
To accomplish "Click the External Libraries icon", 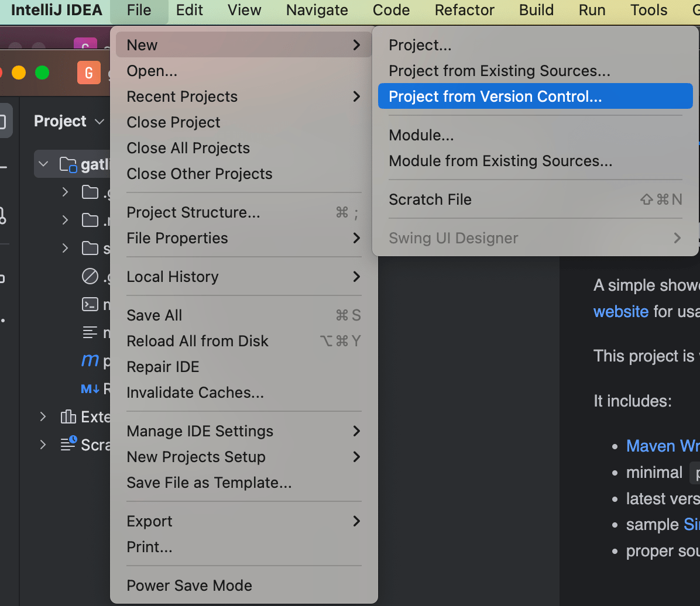I will [x=68, y=416].
